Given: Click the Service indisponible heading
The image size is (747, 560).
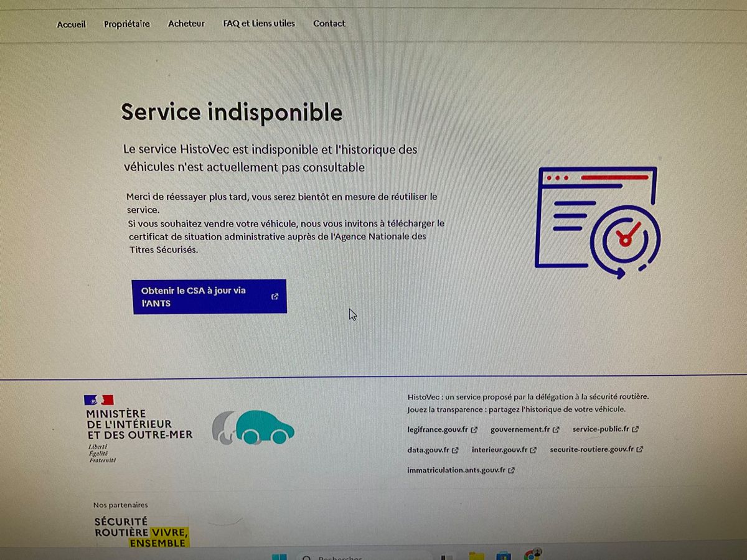Looking at the screenshot, I should pos(232,113).
